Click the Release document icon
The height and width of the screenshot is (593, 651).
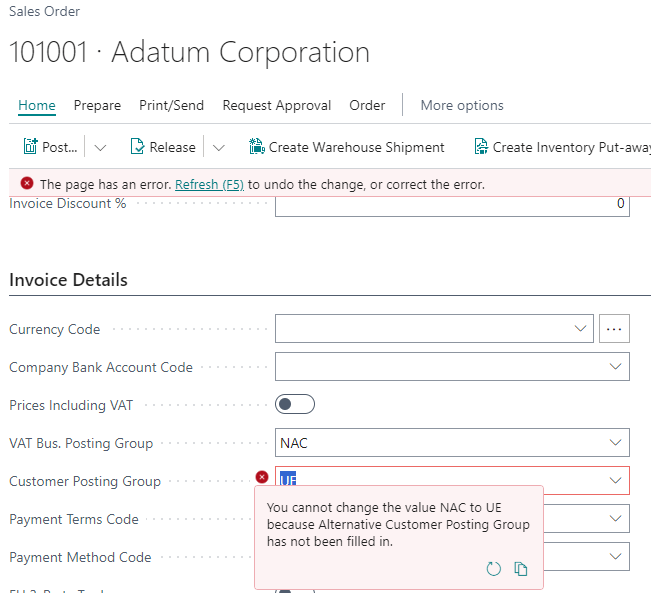click(138, 147)
